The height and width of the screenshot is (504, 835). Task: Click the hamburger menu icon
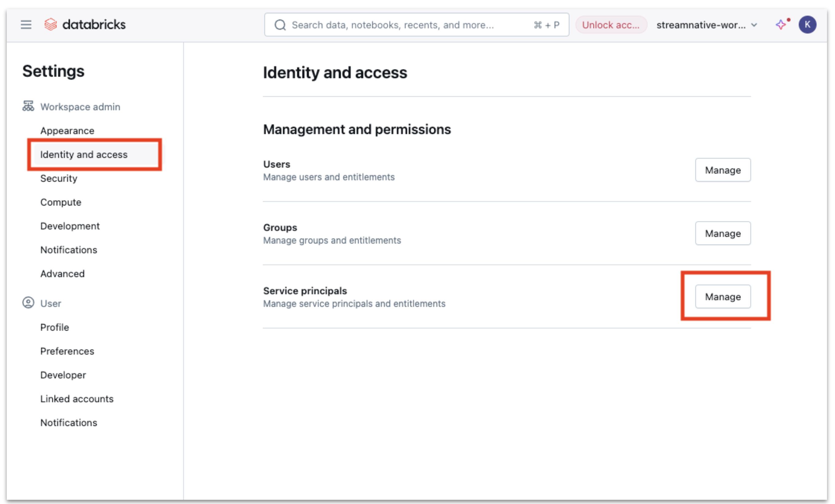pos(26,24)
